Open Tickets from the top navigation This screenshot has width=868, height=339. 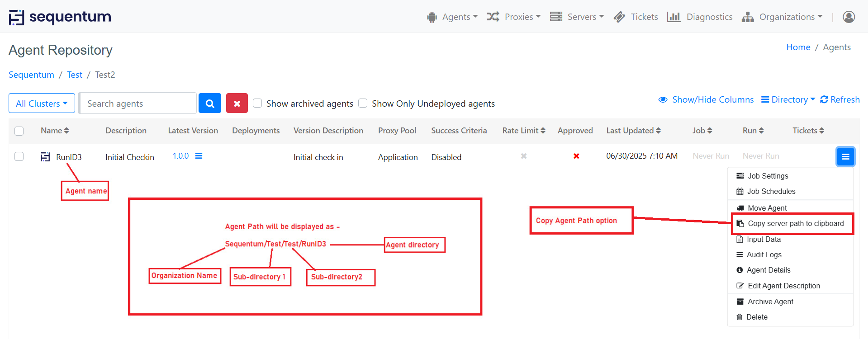(636, 17)
